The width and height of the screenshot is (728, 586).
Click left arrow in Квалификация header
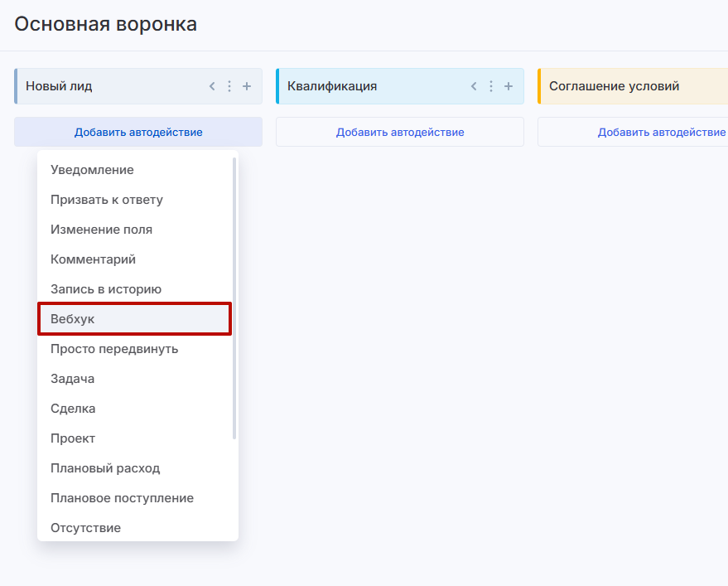(474, 86)
